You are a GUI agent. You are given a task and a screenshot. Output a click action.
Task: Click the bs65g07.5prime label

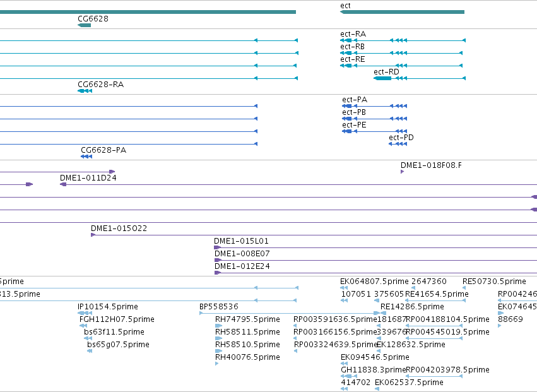[118, 345]
